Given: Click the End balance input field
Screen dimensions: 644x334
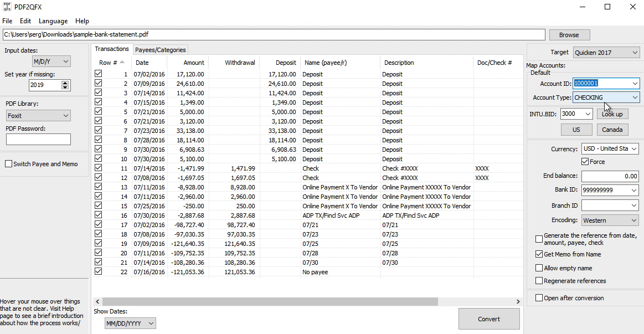Looking at the screenshot, I should tap(610, 176).
